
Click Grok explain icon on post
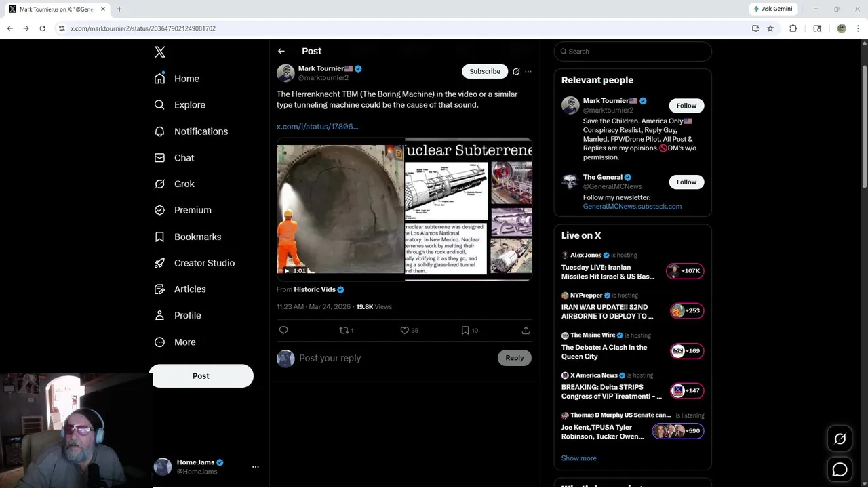pos(516,71)
